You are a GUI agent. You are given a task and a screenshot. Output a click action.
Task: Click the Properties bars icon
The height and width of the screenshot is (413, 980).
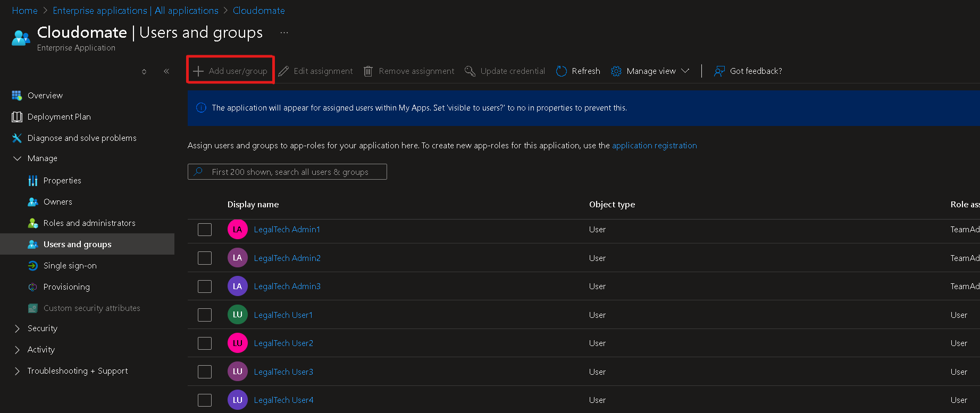point(33,181)
